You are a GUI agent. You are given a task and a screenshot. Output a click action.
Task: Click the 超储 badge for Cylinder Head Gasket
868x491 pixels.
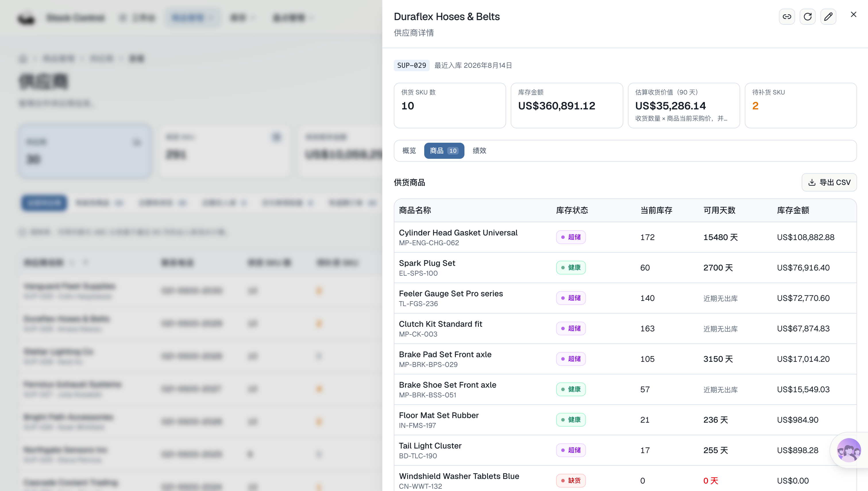[x=571, y=237]
